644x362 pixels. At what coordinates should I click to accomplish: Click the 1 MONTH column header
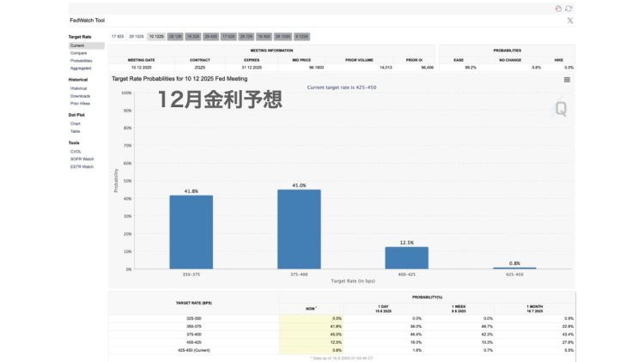(x=535, y=309)
